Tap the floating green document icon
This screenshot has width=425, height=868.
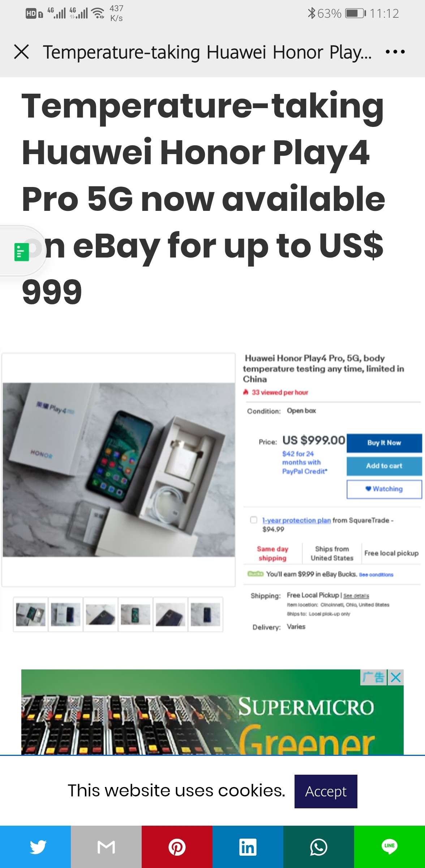point(21,252)
